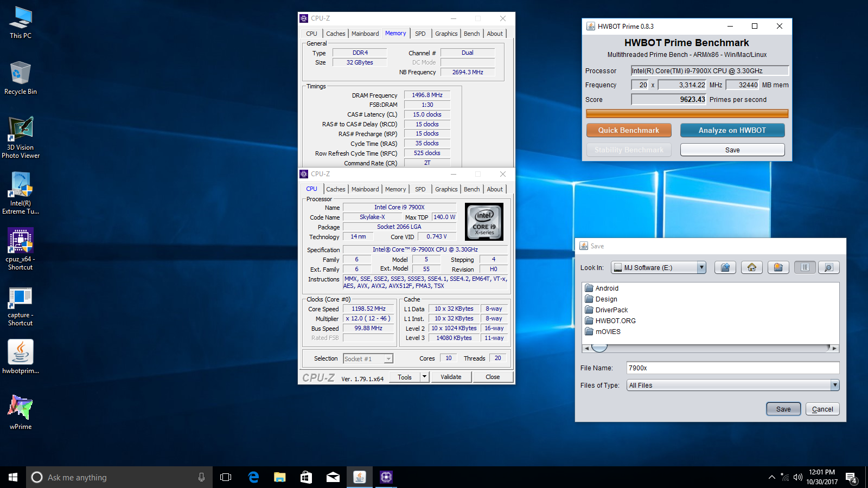Switch to Bench tab in lower CPU-Z
Screen dimensions: 868x488
pos(472,189)
